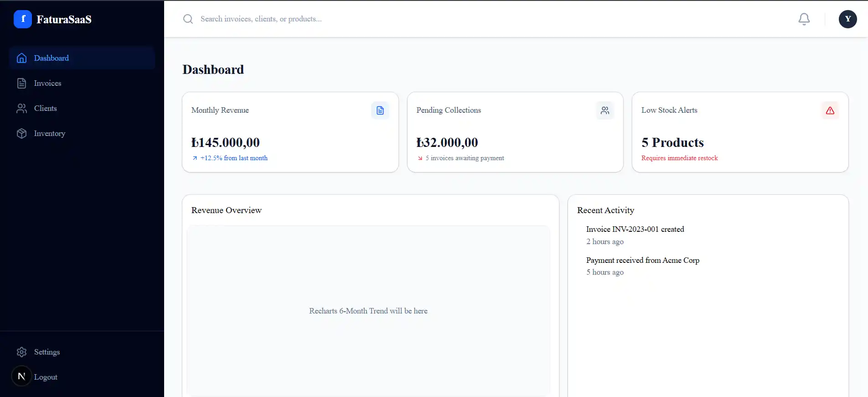
Task: Click the search magnifier icon
Action: [188, 19]
